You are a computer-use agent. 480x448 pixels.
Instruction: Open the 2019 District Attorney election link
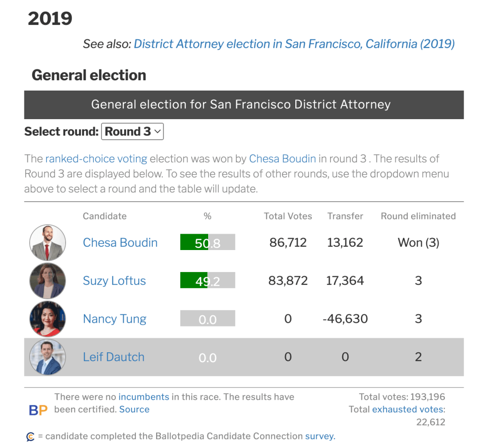[294, 44]
